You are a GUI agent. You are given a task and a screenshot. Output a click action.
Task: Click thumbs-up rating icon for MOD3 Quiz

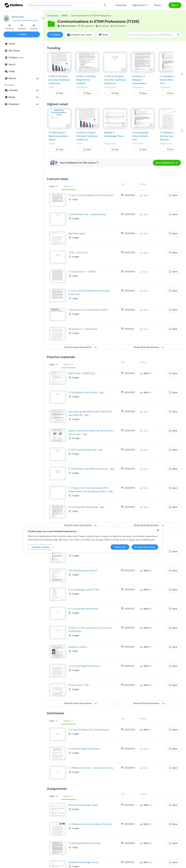pos(141,373)
